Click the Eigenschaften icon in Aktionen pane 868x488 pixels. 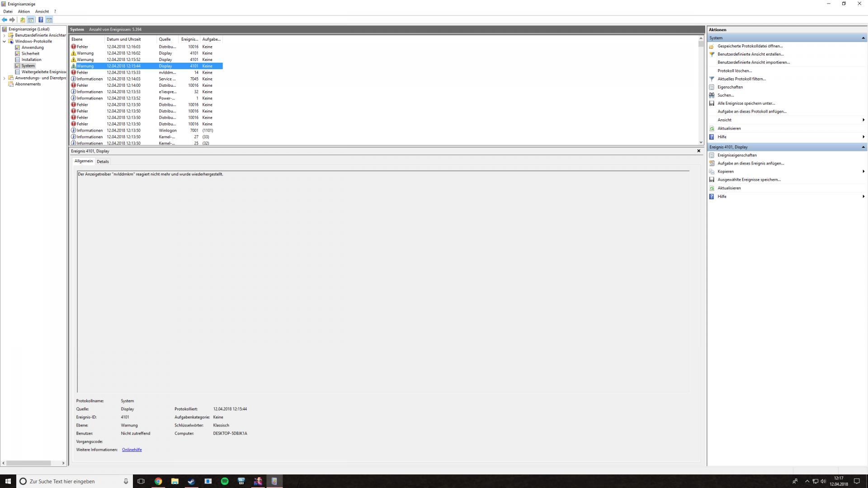point(712,87)
